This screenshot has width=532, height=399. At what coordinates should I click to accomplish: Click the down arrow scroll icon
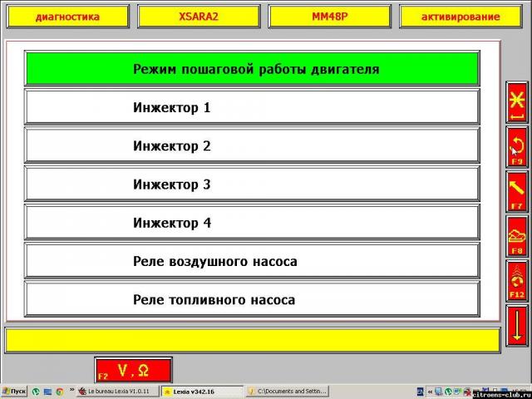(x=517, y=325)
